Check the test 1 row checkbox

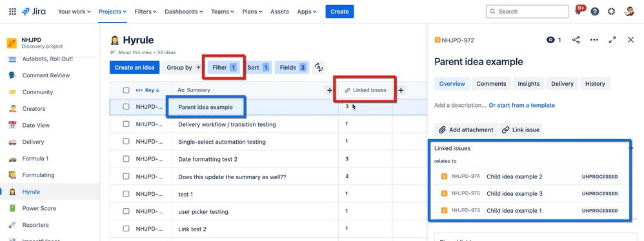click(x=126, y=194)
